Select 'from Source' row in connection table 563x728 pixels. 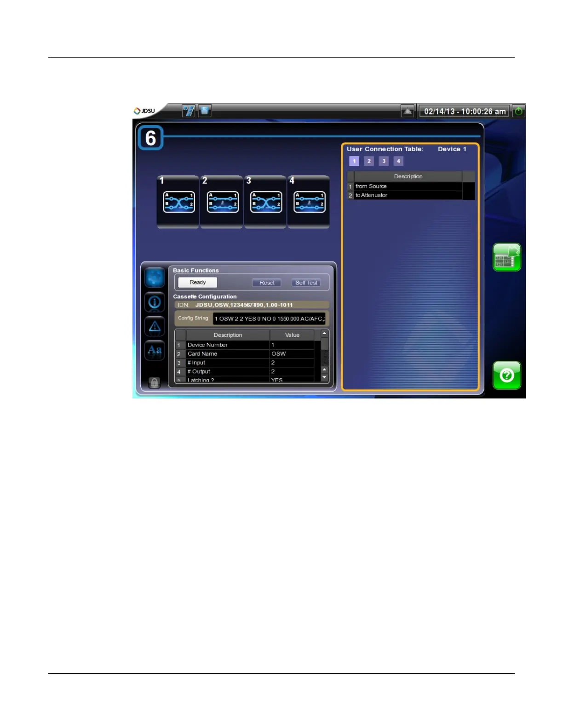(405, 186)
